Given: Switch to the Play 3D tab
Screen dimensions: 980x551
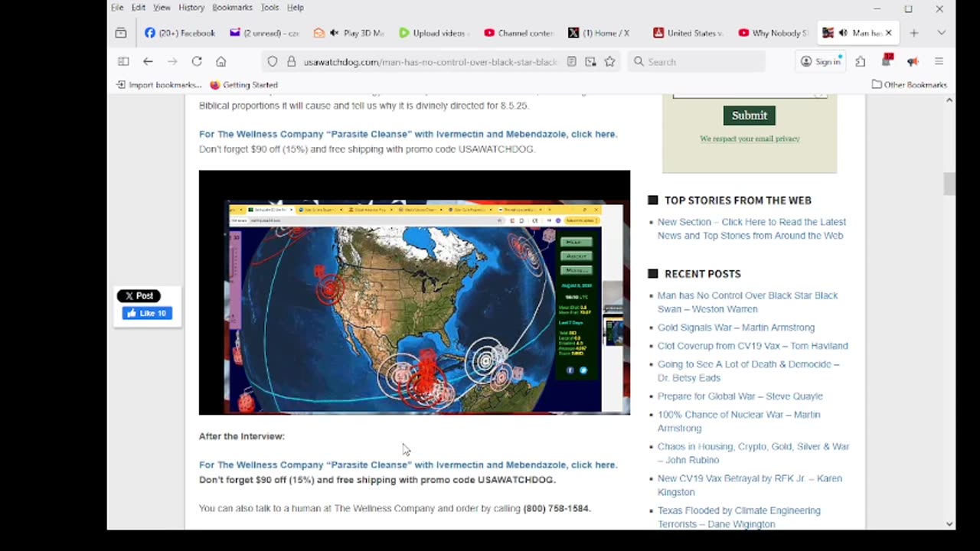Looking at the screenshot, I should pos(349,33).
